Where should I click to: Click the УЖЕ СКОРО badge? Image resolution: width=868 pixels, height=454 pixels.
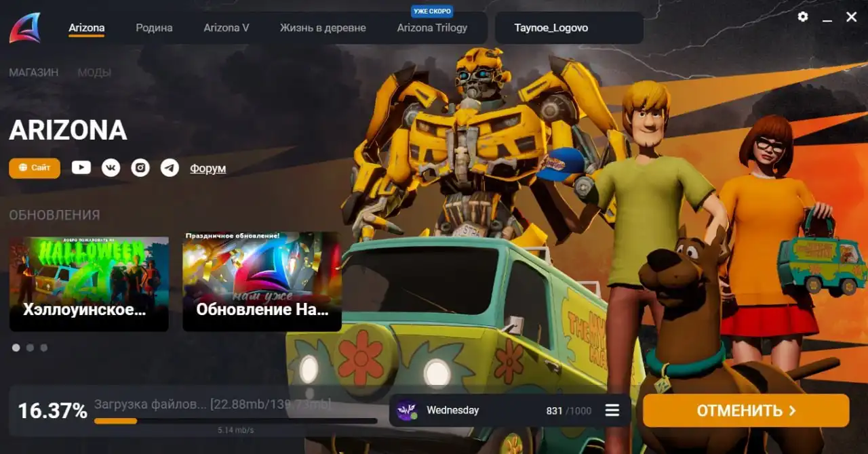point(432,12)
